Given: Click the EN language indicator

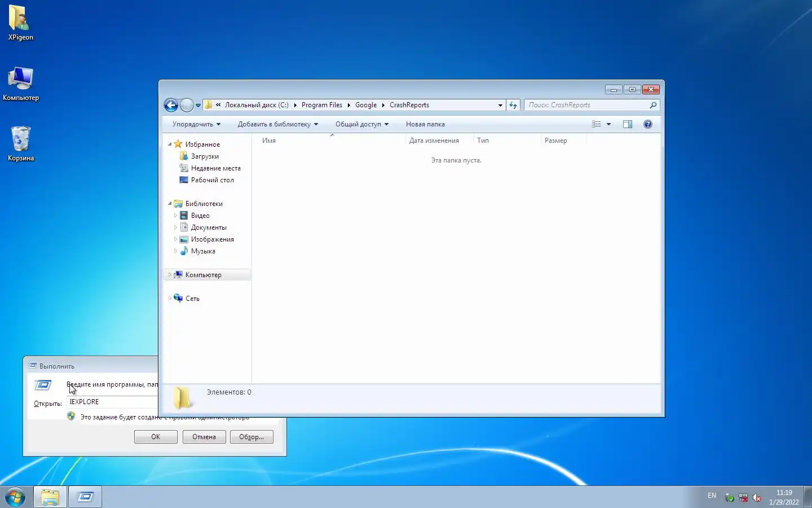Looking at the screenshot, I should coord(712,496).
